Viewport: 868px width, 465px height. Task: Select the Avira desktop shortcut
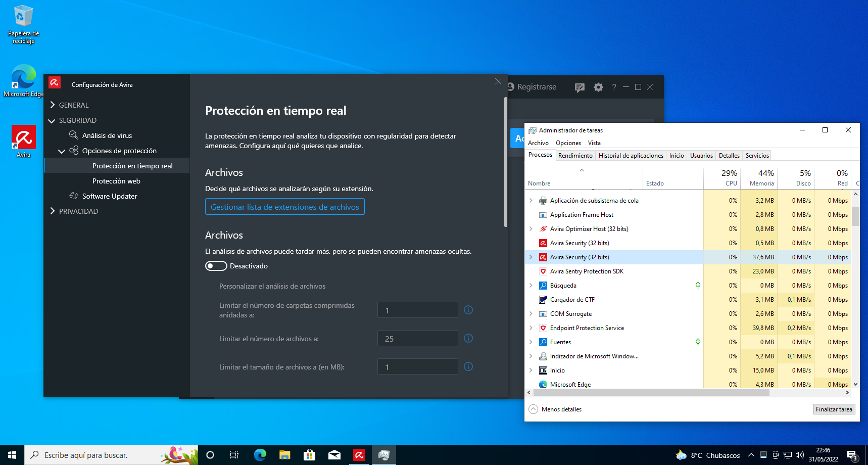coord(23,142)
